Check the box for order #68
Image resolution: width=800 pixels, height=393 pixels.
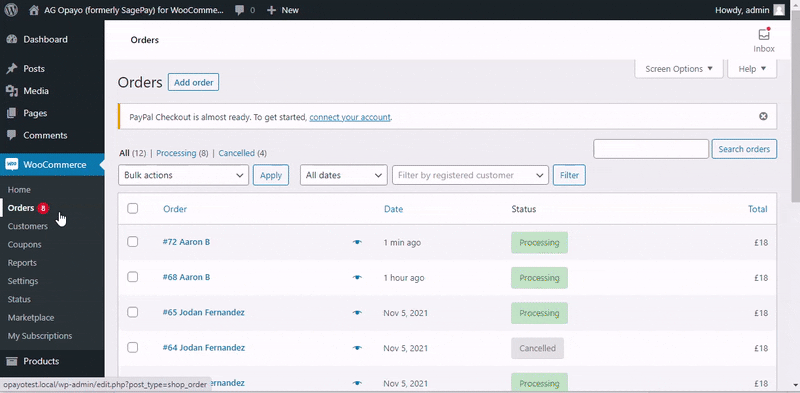[x=133, y=277]
